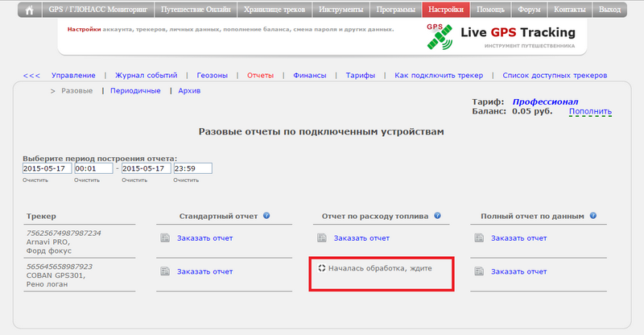Click the home icon in navigation bar
Image resolution: width=644 pixels, height=335 pixels.
coord(31,10)
